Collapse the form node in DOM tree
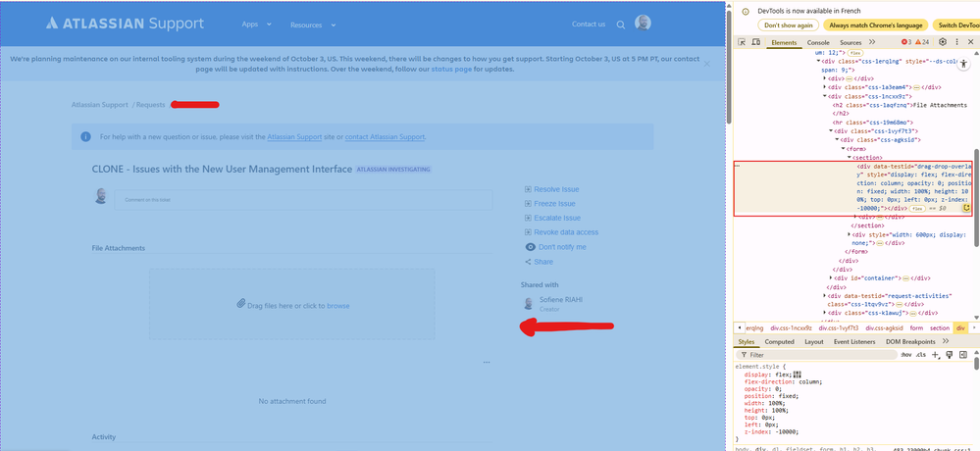Image resolution: width=980 pixels, height=451 pixels. coord(843,149)
